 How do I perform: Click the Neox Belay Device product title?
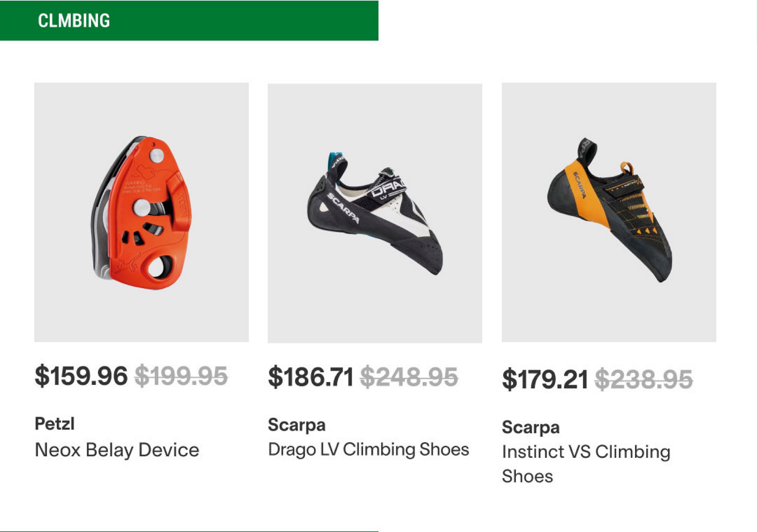click(117, 450)
